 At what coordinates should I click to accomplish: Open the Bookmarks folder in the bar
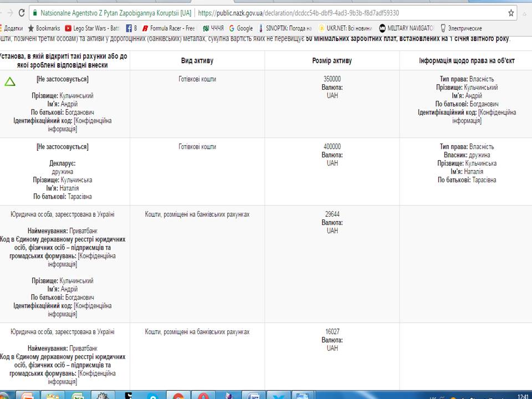coord(44,28)
